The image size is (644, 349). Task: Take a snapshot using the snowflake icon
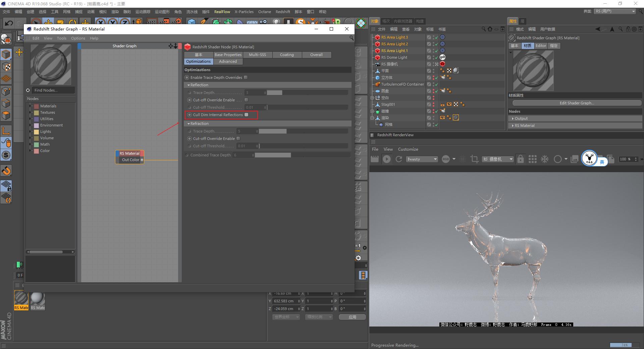click(545, 159)
